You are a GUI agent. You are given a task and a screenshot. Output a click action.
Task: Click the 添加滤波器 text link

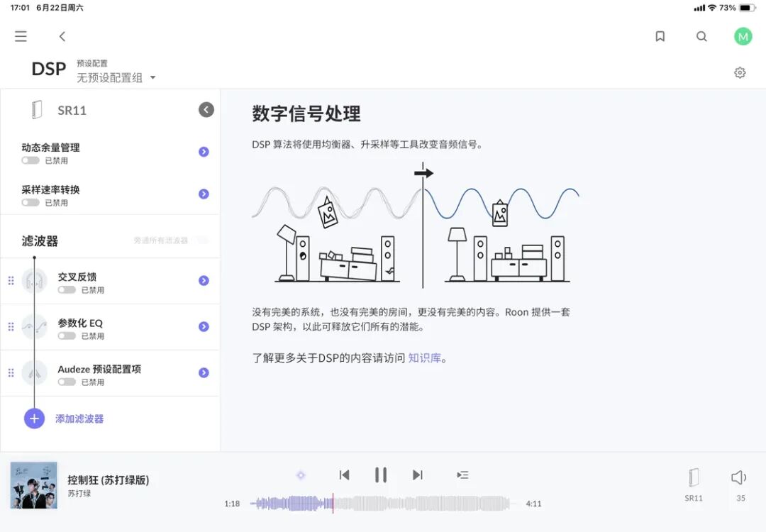[79, 419]
